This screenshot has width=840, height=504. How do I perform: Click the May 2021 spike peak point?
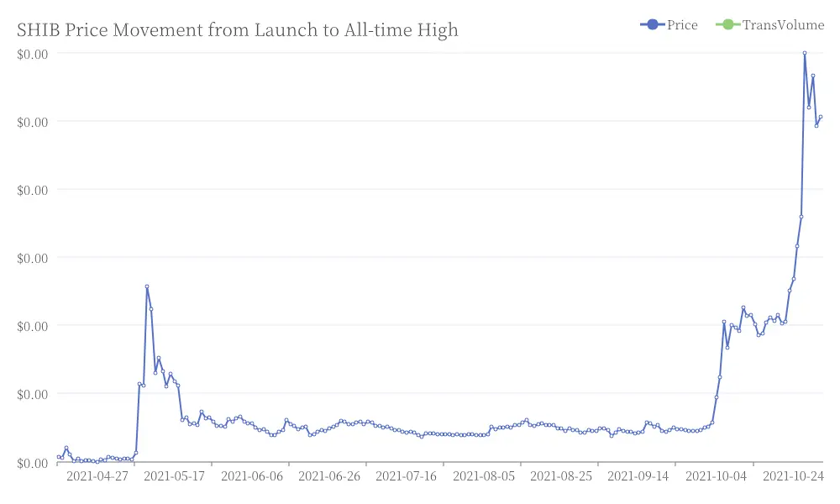(147, 286)
